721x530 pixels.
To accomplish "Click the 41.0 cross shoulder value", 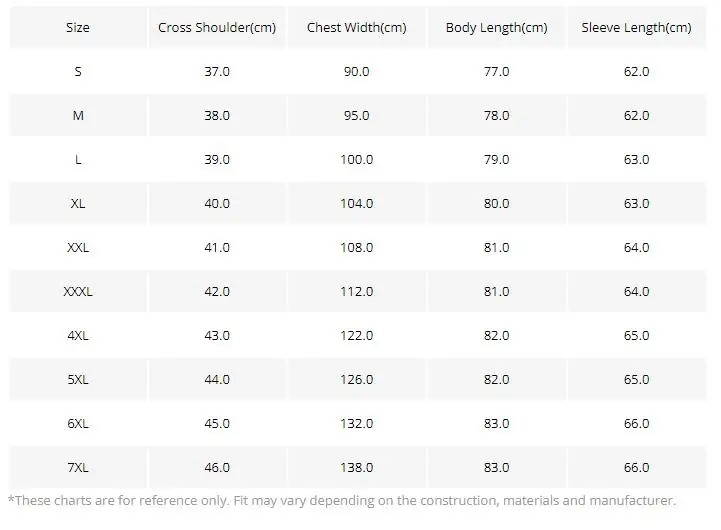I will (217, 248).
